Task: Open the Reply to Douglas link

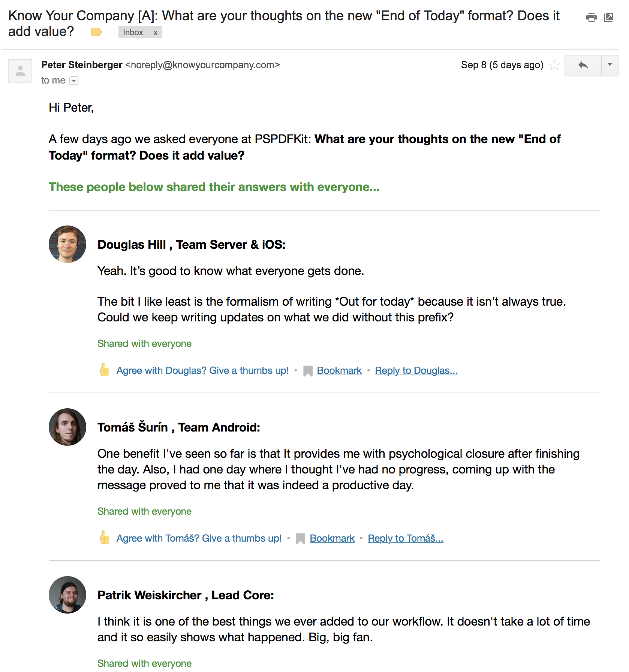Action: click(416, 370)
